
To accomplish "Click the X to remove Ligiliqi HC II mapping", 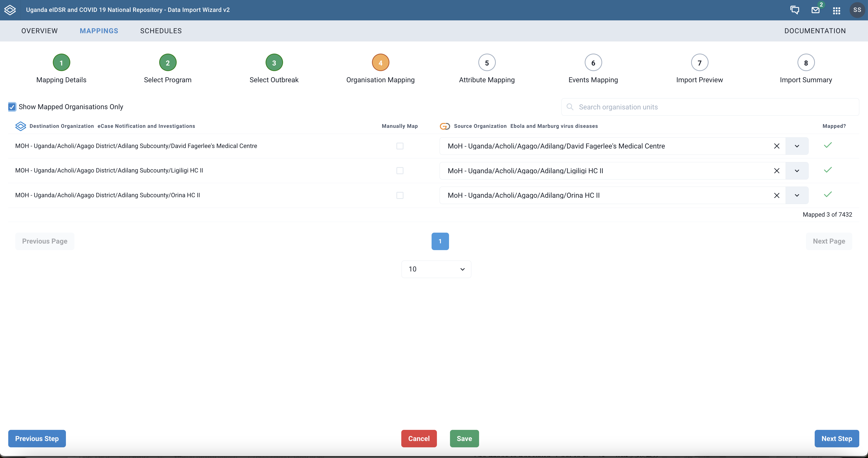I will tap(777, 170).
